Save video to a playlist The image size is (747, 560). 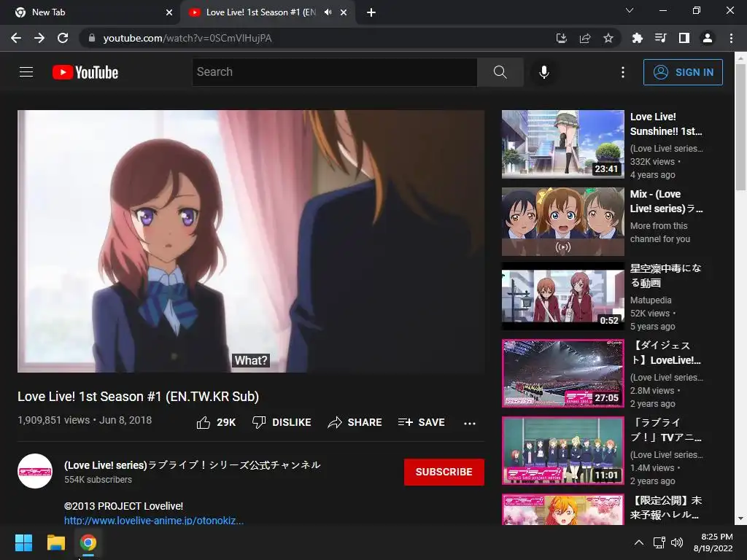[422, 422]
